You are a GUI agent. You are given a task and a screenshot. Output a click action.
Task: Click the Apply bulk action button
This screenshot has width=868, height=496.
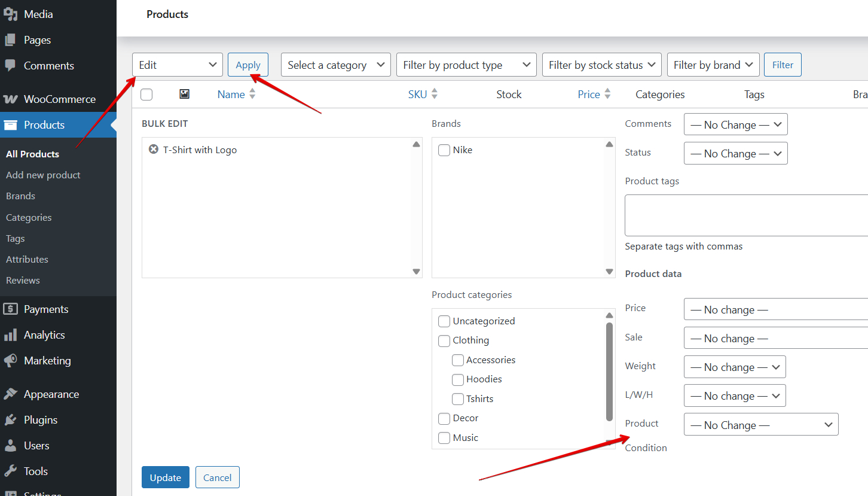pos(247,65)
